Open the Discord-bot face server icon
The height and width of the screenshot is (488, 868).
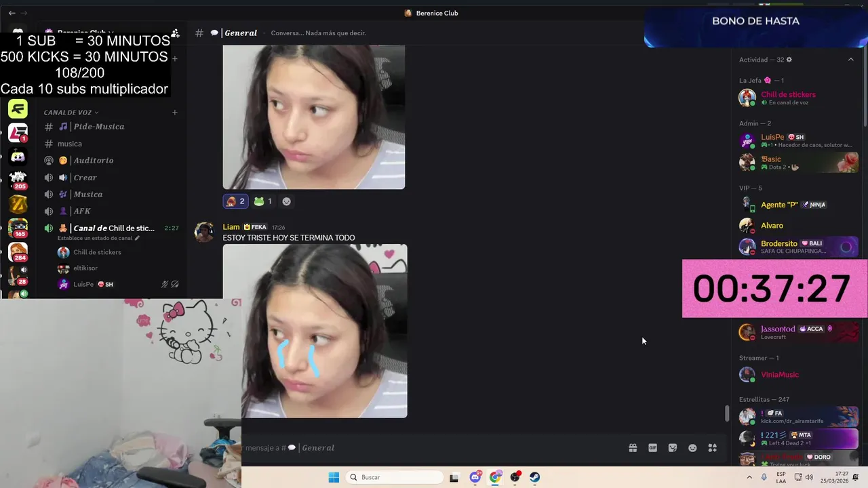point(18,157)
